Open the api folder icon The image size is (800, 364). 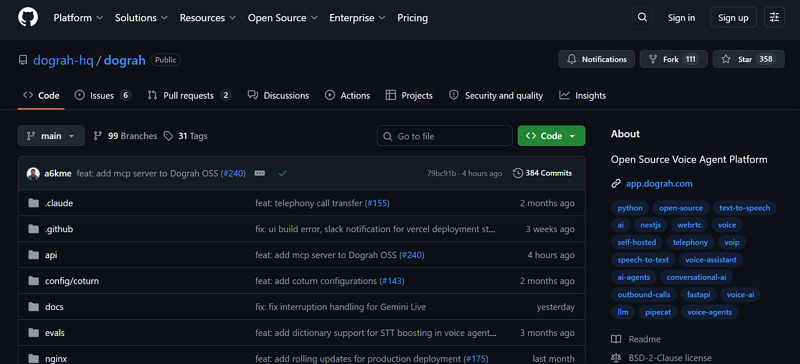tap(34, 255)
